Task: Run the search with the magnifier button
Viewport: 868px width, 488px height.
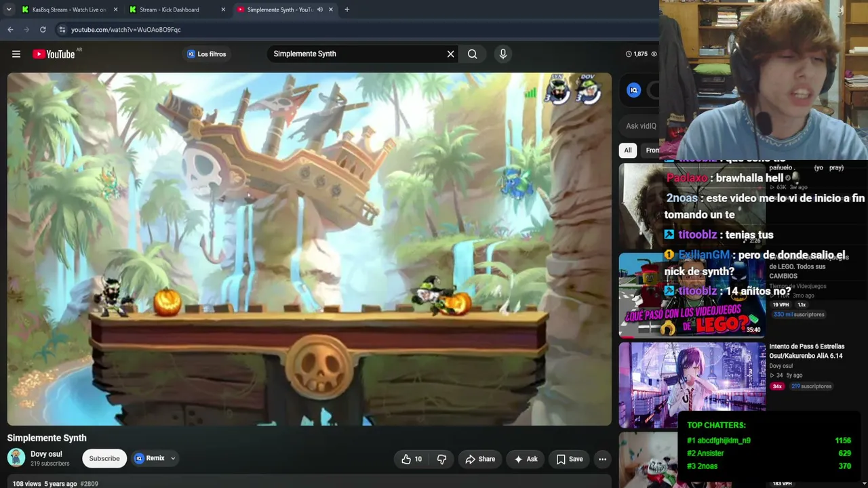Action: point(473,54)
